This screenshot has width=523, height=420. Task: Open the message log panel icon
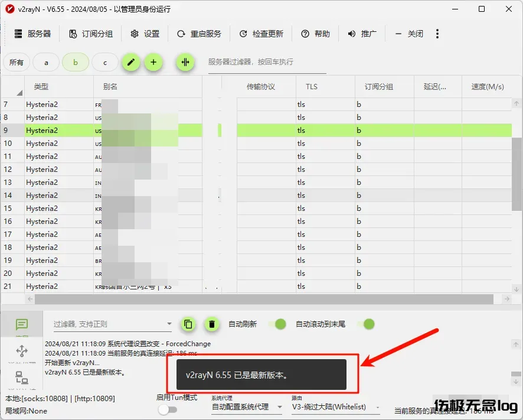point(22,324)
